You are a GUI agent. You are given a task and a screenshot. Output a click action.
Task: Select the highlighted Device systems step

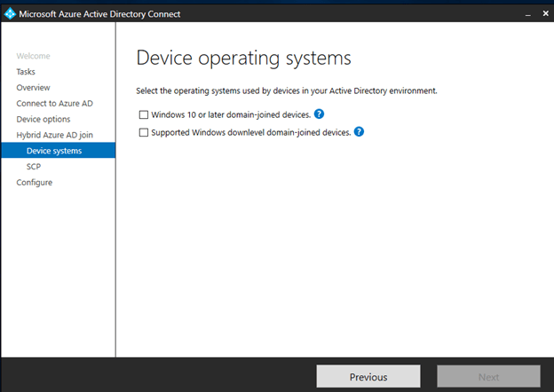[x=53, y=151]
